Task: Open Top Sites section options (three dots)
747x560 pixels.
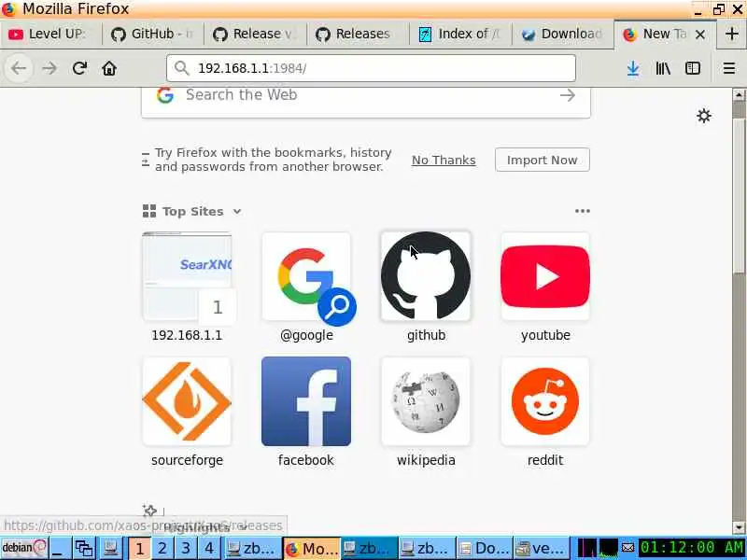Action: coord(582,211)
